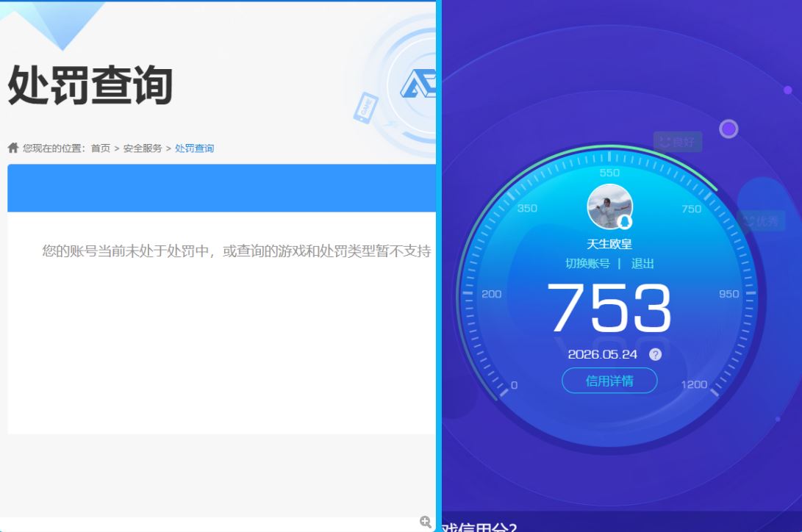Click the 1200 gauge label

point(694,384)
